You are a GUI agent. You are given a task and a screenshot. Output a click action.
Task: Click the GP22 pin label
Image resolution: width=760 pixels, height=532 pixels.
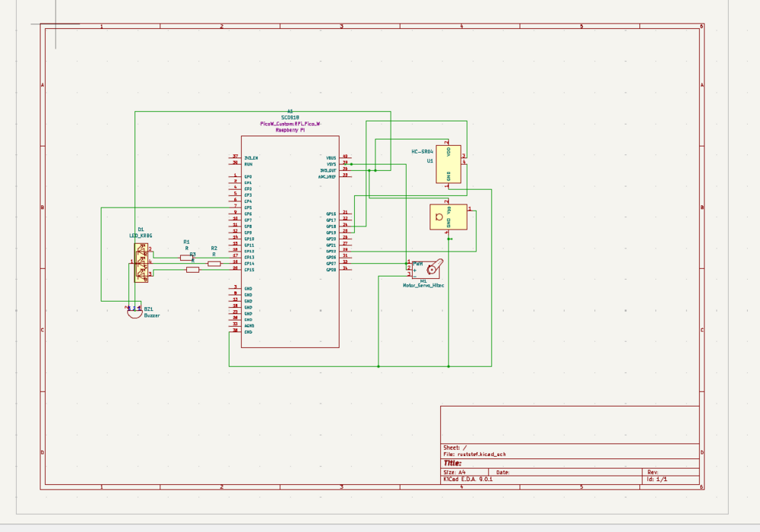tap(331, 252)
